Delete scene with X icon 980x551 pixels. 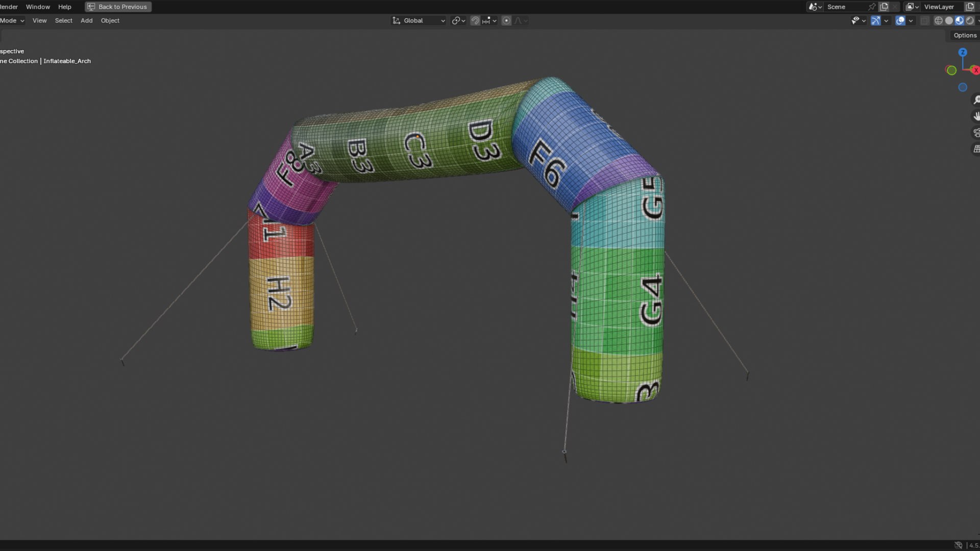coord(895,7)
